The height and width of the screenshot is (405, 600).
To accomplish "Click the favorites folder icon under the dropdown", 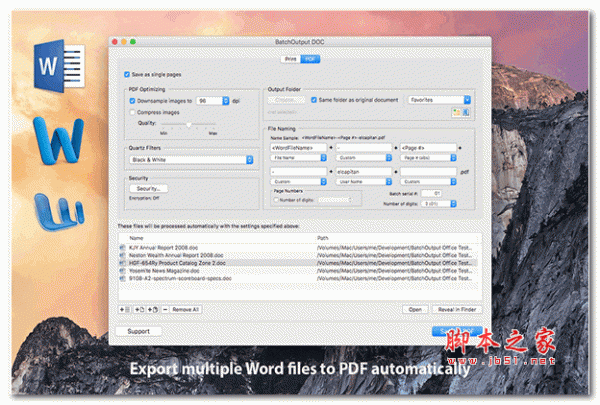I will coord(457,112).
